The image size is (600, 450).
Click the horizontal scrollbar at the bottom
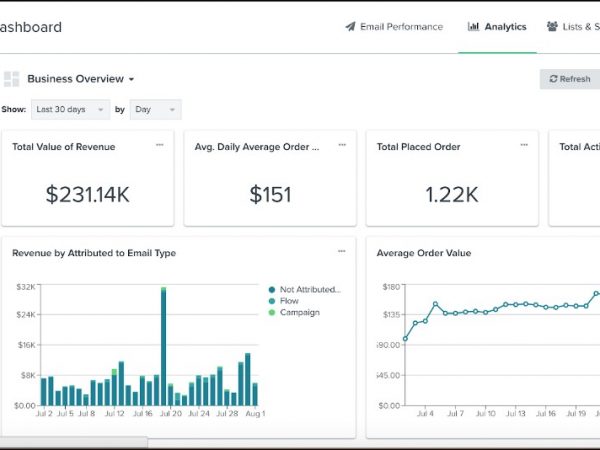(x=73, y=441)
